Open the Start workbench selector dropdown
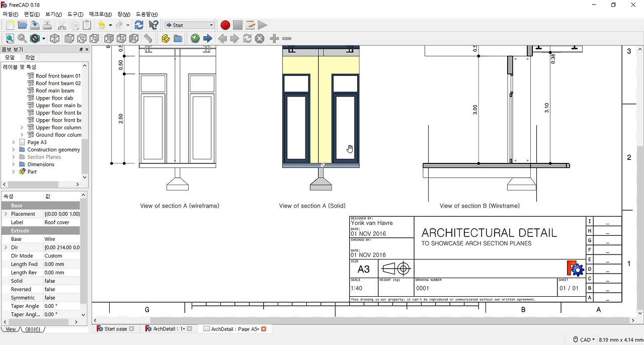The height and width of the screenshot is (345, 644). coord(211,24)
